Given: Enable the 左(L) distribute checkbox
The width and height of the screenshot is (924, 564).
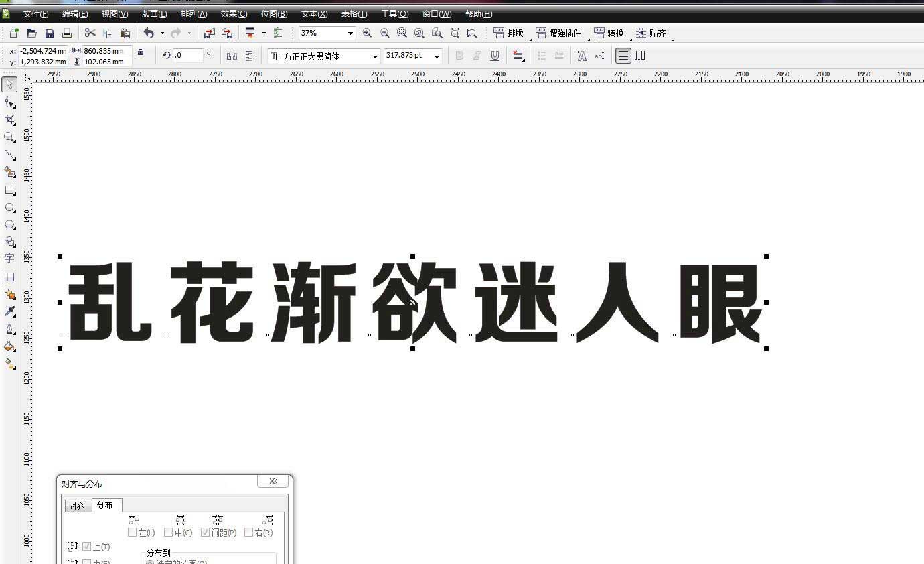Looking at the screenshot, I should coord(132,533).
